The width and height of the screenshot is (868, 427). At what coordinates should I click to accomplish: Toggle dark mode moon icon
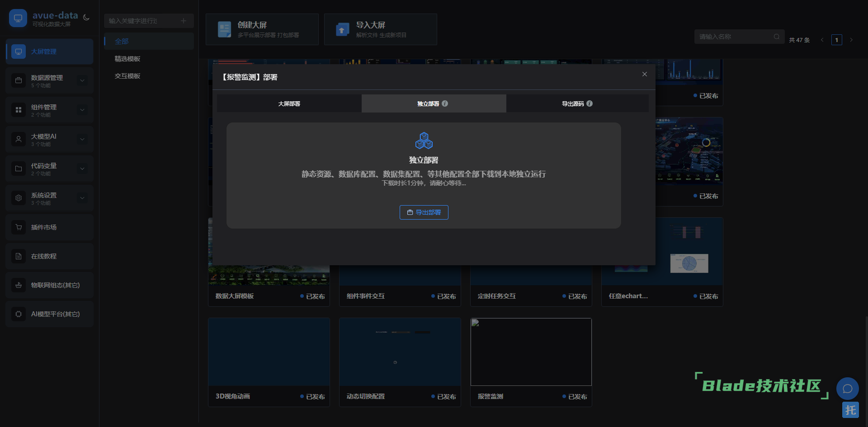86,18
